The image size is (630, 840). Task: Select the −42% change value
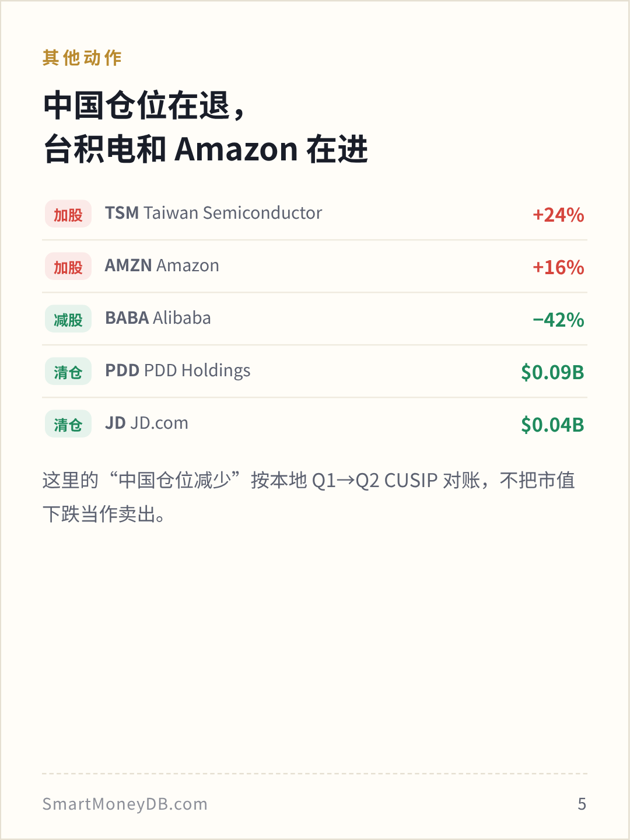[558, 320]
